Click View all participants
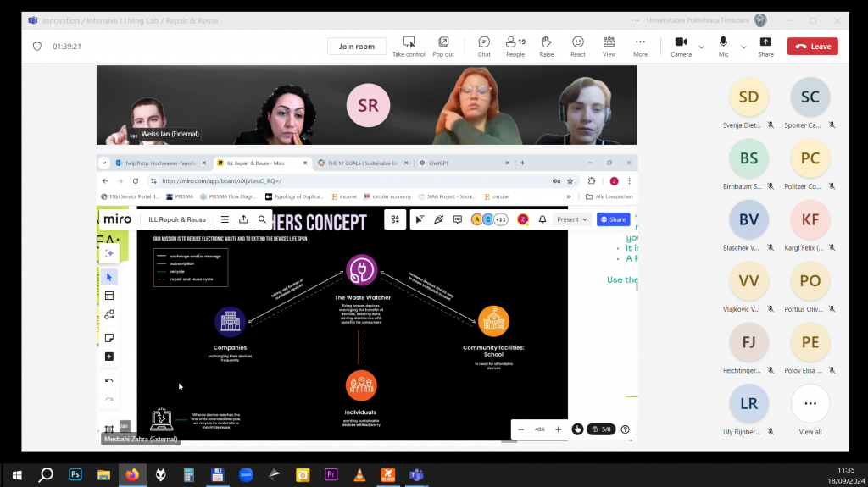 [x=810, y=410]
